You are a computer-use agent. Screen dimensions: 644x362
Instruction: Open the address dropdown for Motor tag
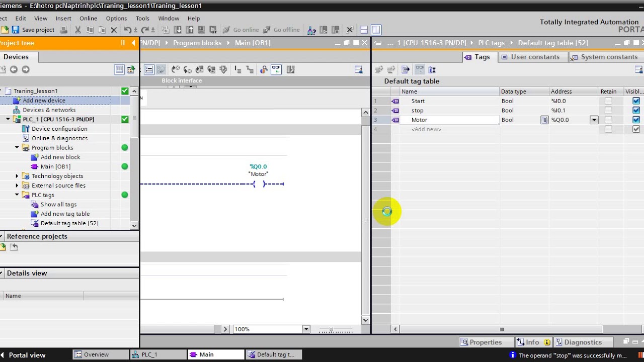click(594, 120)
